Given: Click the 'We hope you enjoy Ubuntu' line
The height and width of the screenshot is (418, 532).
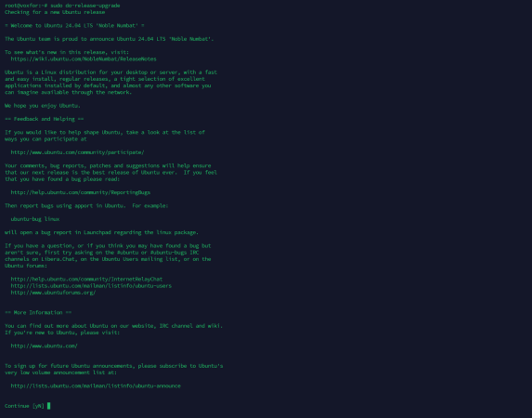Looking at the screenshot, I should 43,106.
